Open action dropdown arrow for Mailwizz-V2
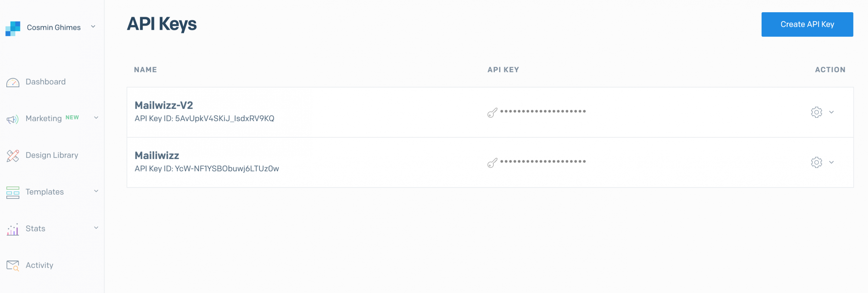This screenshot has height=293, width=868. tap(831, 112)
